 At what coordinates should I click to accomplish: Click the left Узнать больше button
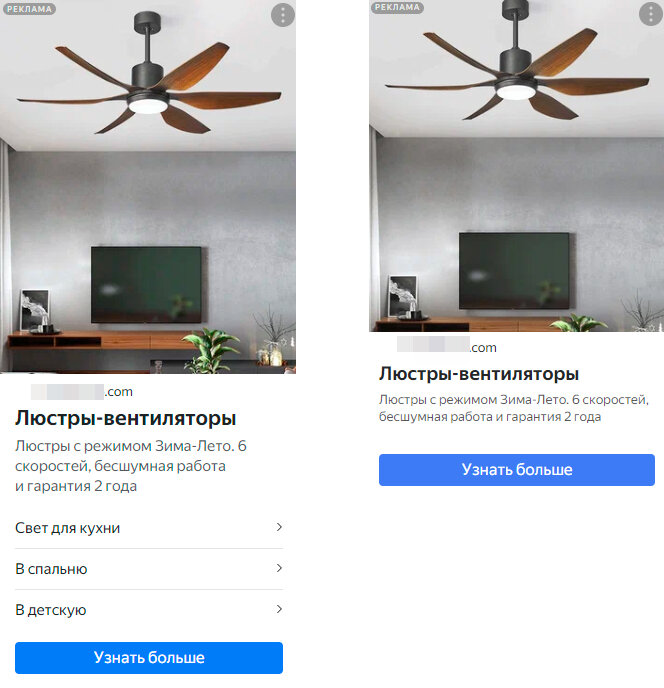[149, 658]
